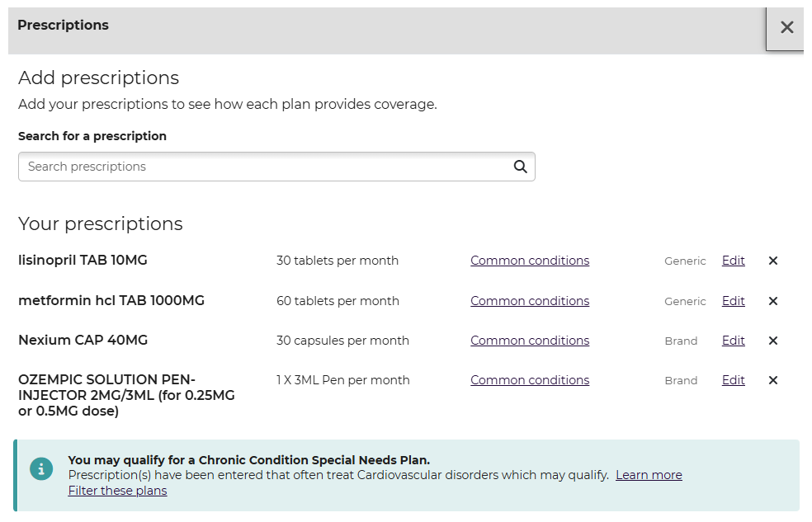This screenshot has height=522, width=812.
Task: Remove the Ozempic pen-injector prescription
Action: click(x=773, y=380)
